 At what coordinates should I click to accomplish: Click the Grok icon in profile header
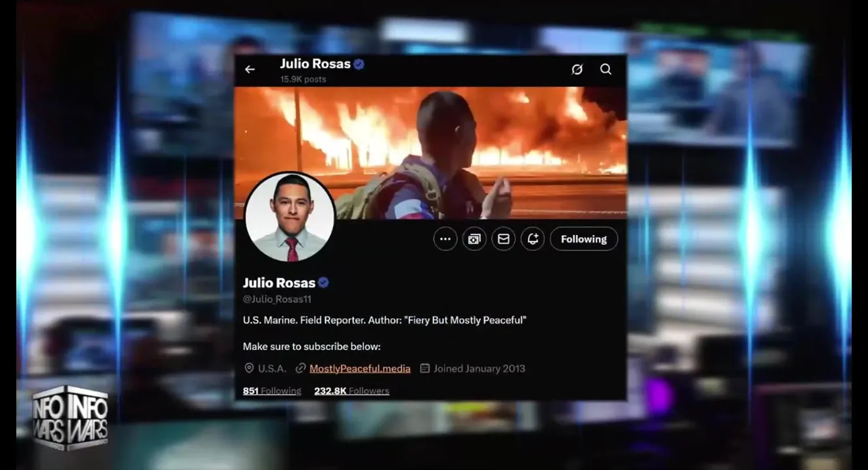(x=577, y=69)
